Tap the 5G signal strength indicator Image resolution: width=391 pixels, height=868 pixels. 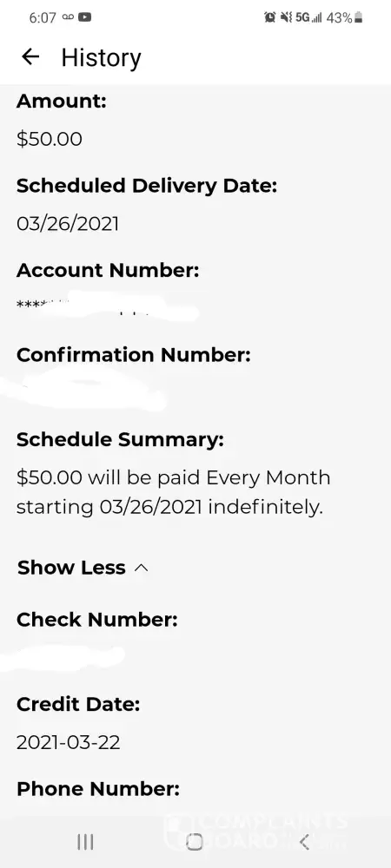pyautogui.click(x=309, y=17)
